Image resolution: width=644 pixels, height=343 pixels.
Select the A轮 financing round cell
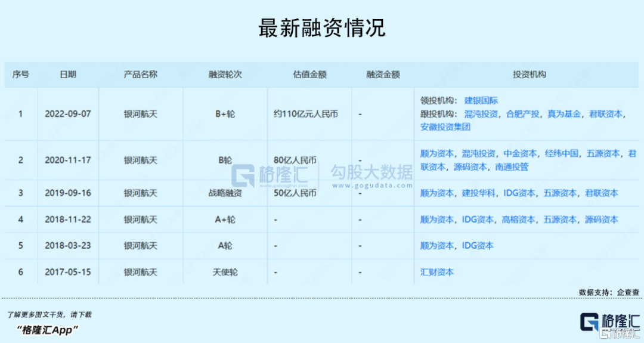(225, 246)
